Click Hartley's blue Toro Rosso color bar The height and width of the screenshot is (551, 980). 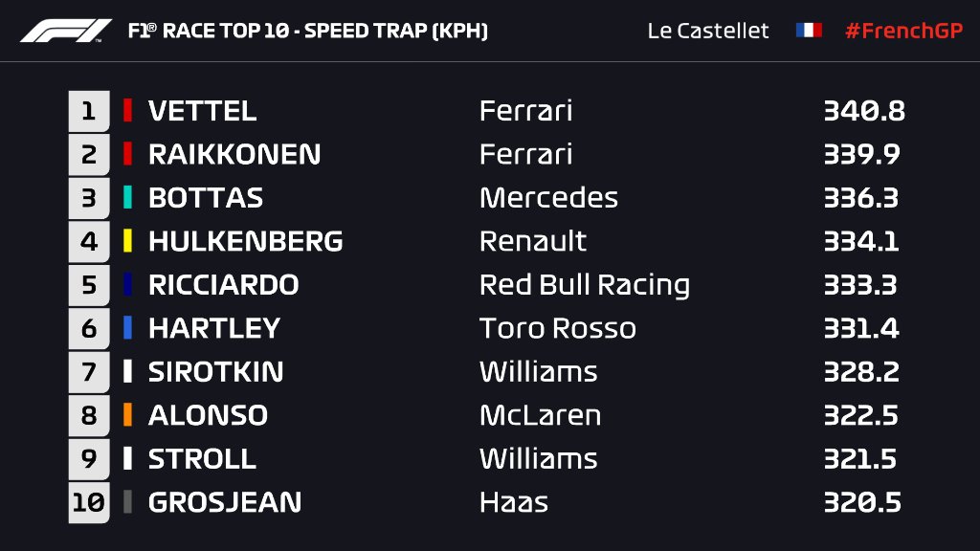click(127, 328)
